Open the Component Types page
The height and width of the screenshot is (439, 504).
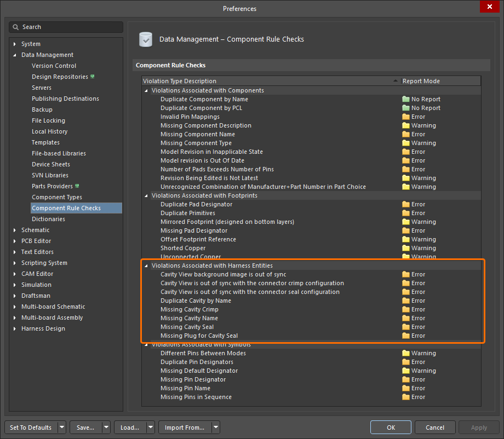click(57, 197)
